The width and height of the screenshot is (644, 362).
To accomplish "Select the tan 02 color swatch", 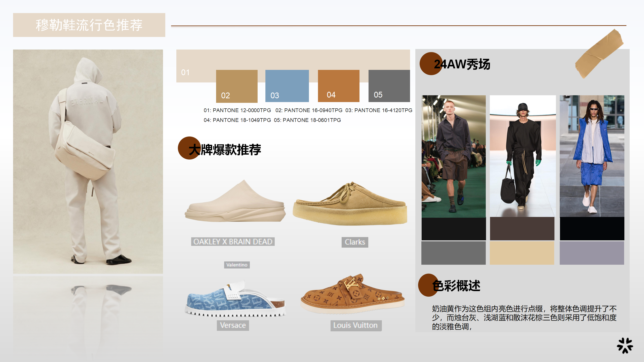I will (x=237, y=86).
